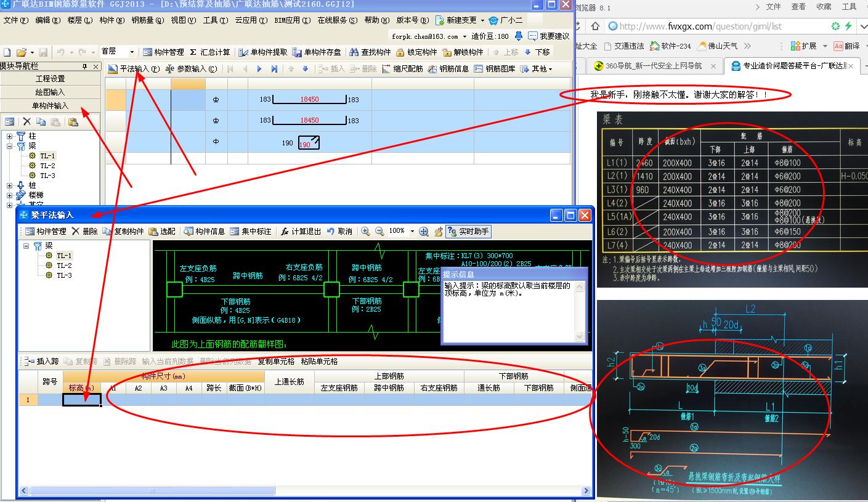
Task: Open the 云应用(Y) menu
Action: click(x=251, y=20)
